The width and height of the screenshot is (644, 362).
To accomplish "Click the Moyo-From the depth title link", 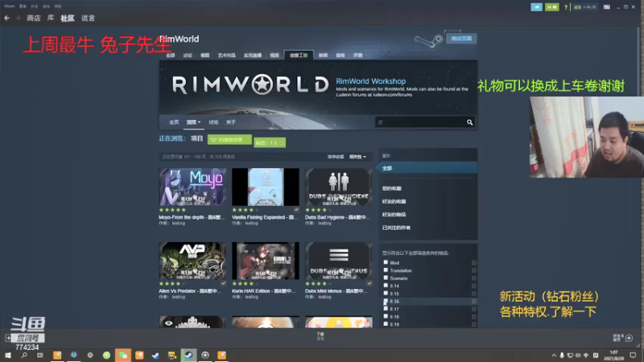I will 192,217.
